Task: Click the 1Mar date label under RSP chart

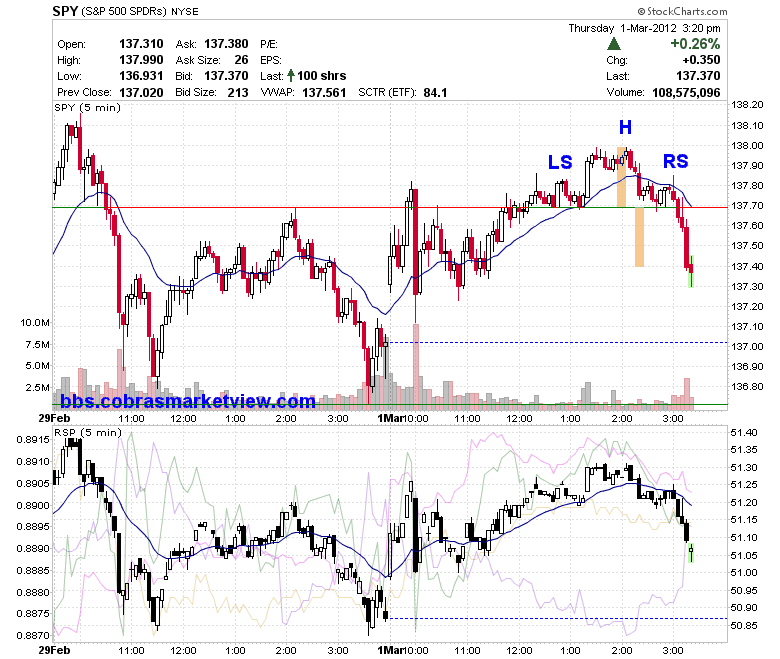Action: (390, 650)
